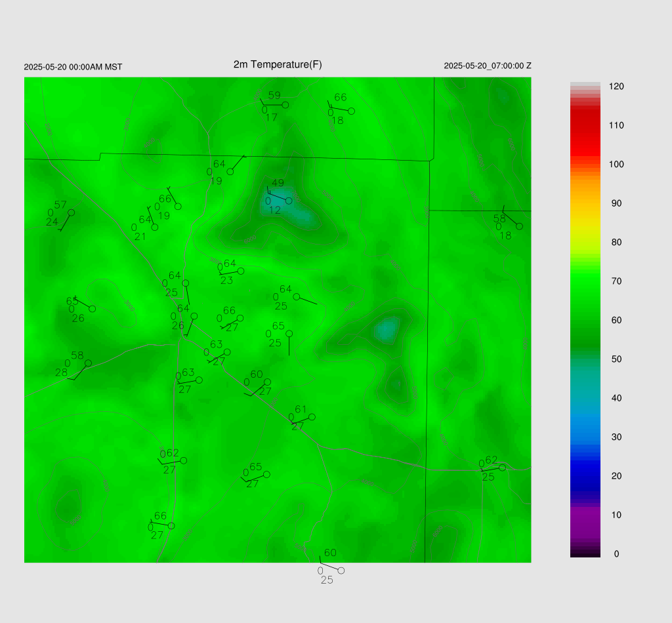Click the dew point value 21
This screenshot has height=623, width=672.
(140, 237)
